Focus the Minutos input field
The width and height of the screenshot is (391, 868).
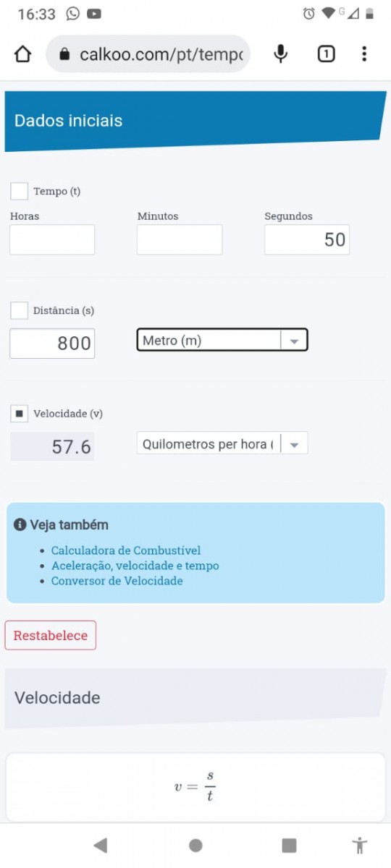(180, 239)
